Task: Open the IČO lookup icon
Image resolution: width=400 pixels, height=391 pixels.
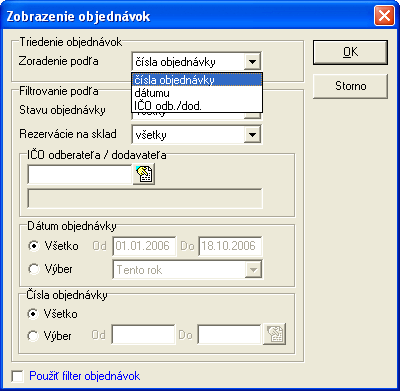Action: click(x=144, y=174)
